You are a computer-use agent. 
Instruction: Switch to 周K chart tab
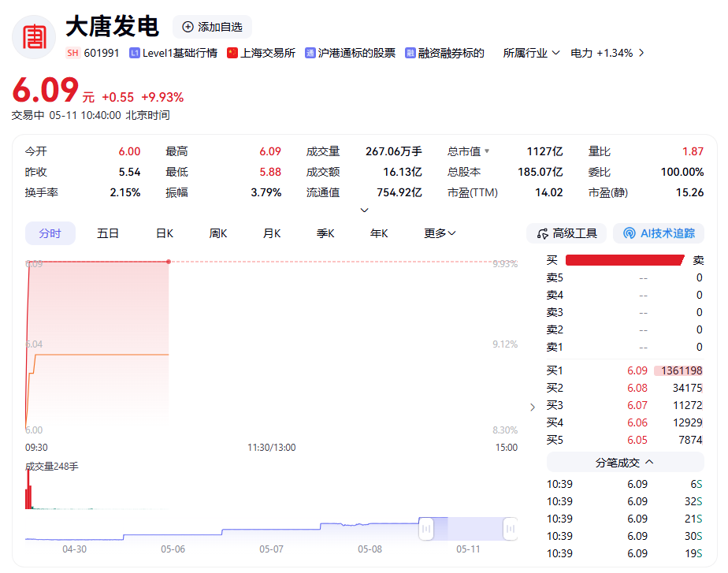click(218, 233)
